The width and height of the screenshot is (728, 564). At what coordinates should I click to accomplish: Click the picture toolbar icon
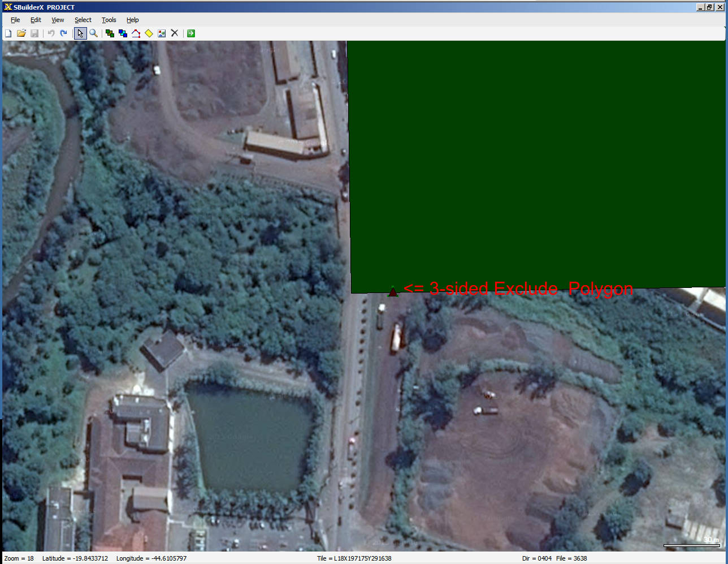162,33
